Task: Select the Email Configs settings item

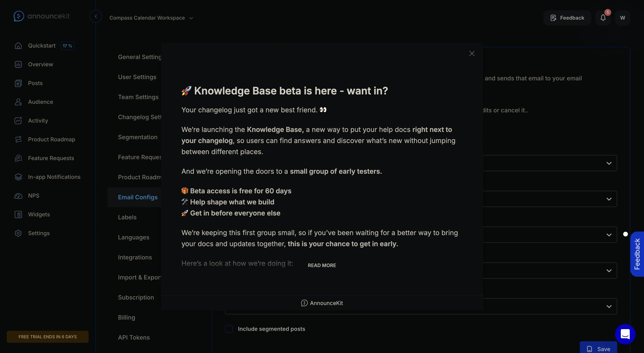Action: click(135, 197)
